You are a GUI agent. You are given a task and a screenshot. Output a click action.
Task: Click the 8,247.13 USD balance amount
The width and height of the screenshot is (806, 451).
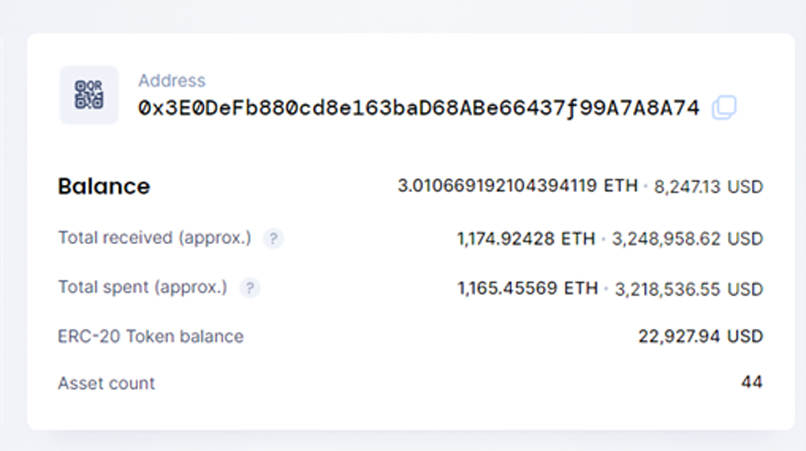[708, 186]
